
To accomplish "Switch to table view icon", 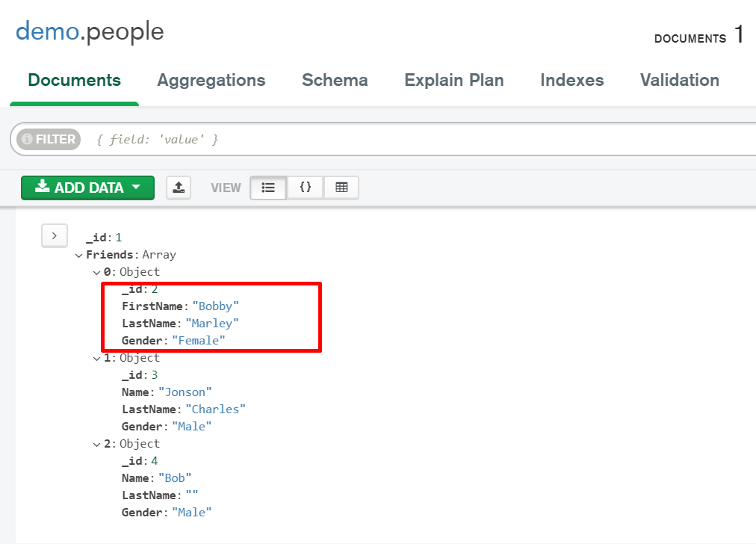I will (x=341, y=188).
